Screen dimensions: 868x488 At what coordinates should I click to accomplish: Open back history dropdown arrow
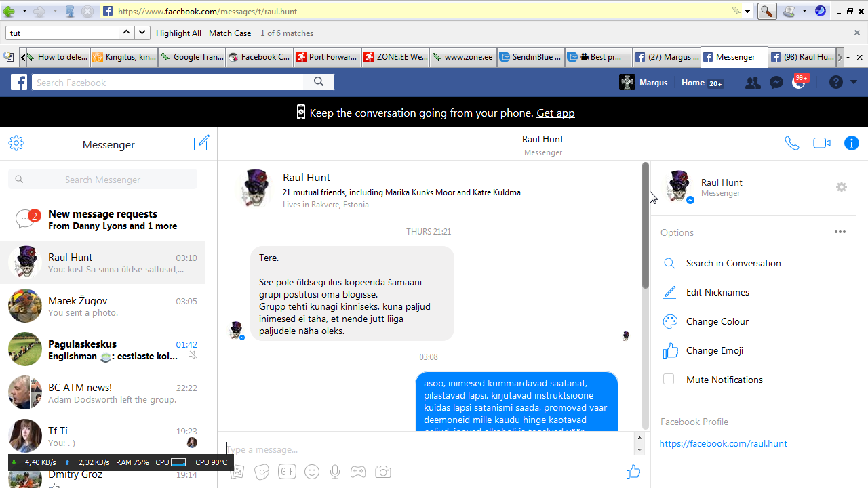pyautogui.click(x=24, y=12)
